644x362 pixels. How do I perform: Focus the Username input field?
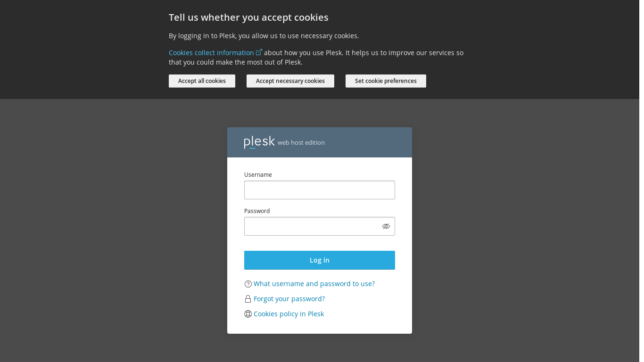[320, 190]
